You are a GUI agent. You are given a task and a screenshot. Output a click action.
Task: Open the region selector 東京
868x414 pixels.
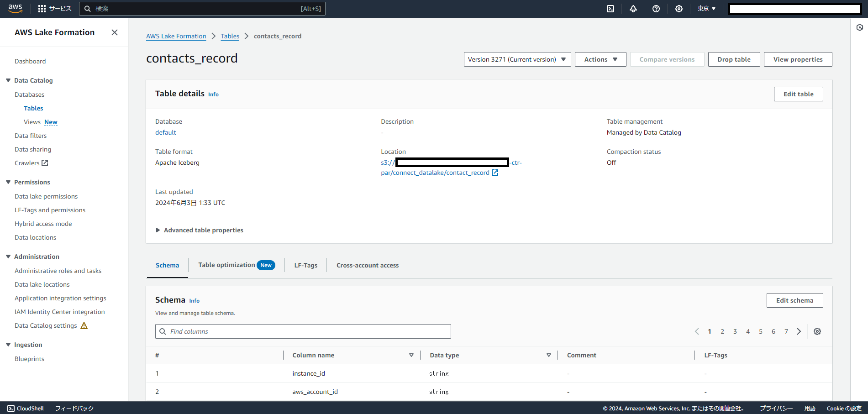[x=706, y=9]
